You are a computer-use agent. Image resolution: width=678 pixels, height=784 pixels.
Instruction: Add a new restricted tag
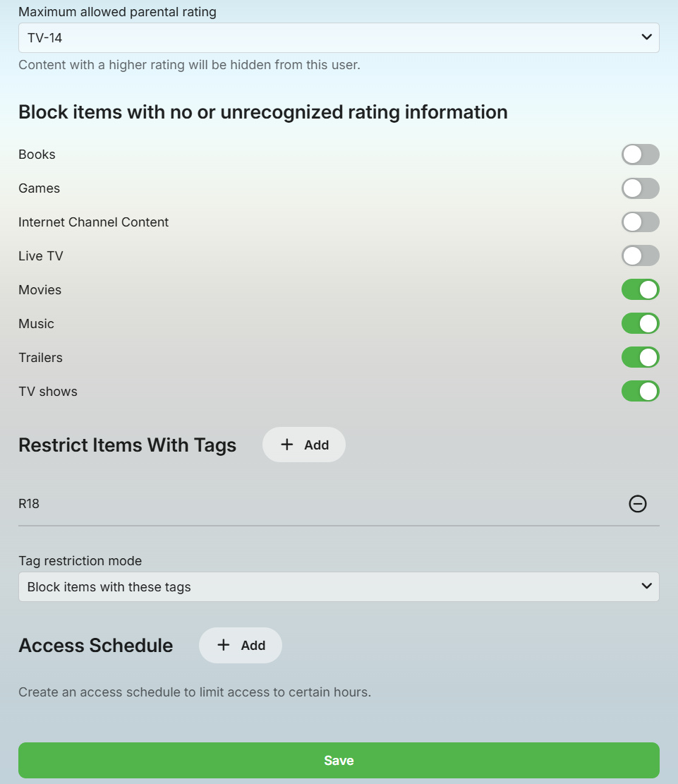tap(304, 445)
